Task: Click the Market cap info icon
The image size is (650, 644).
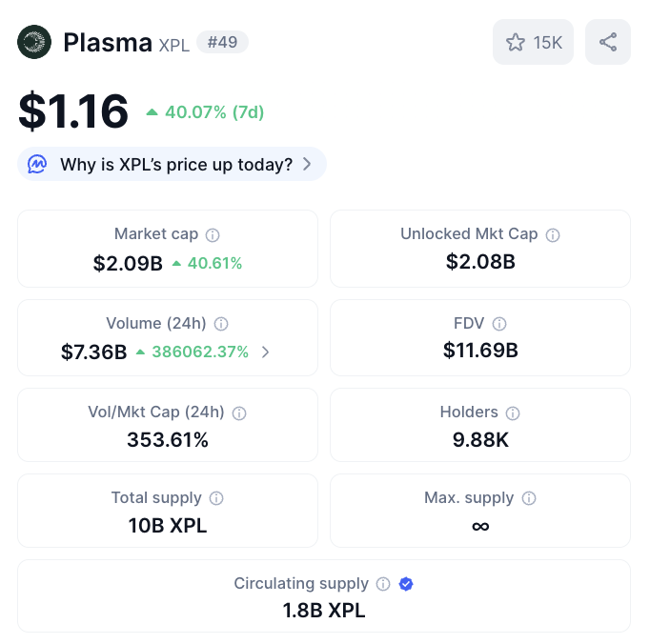Action: [213, 235]
